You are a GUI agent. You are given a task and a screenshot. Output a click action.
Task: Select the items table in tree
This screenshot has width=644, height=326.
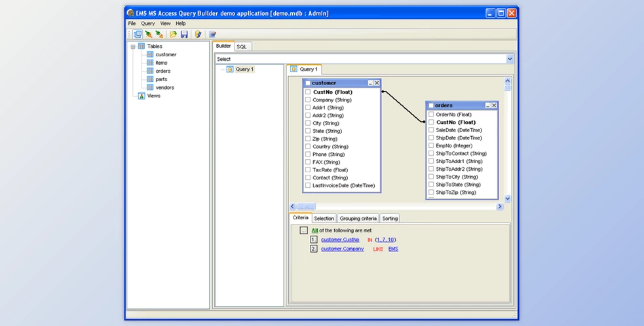point(161,63)
